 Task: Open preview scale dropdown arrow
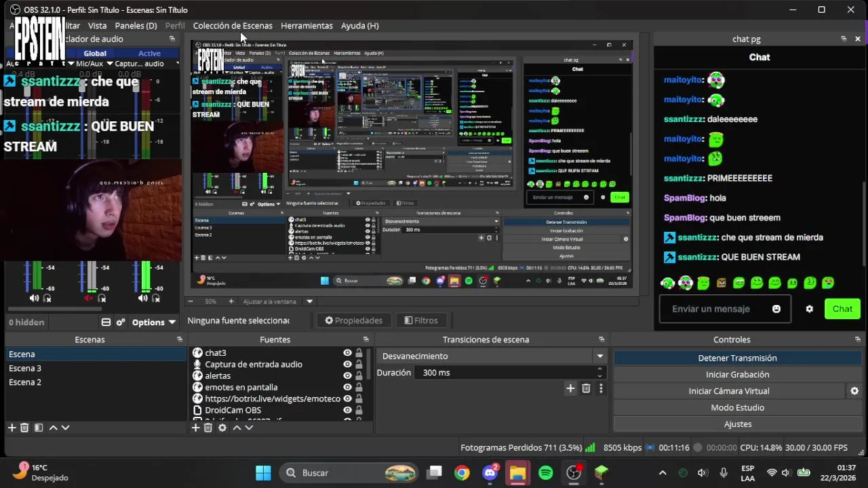click(309, 302)
